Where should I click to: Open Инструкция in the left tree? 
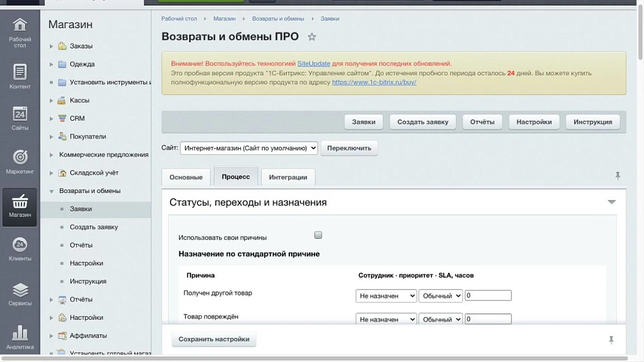click(88, 281)
